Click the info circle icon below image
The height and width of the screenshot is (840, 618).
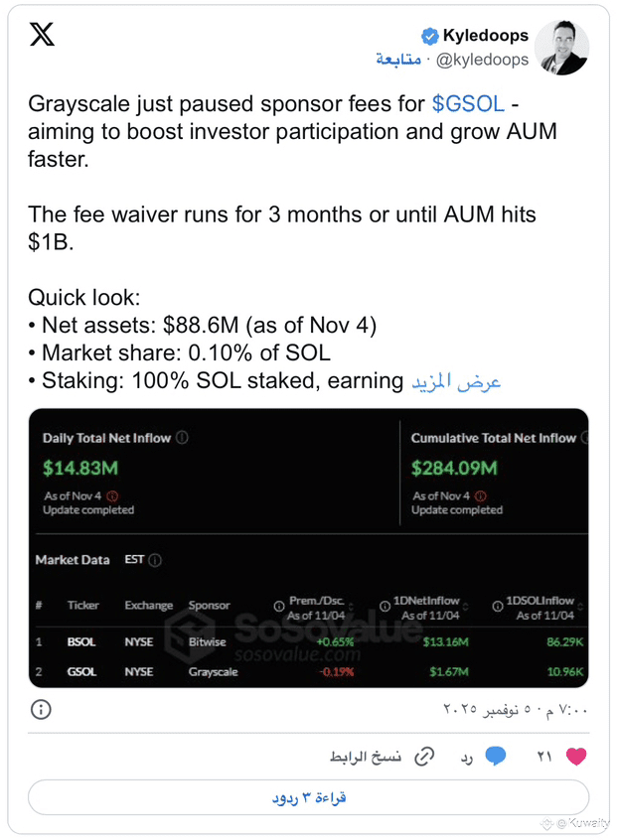[41, 710]
